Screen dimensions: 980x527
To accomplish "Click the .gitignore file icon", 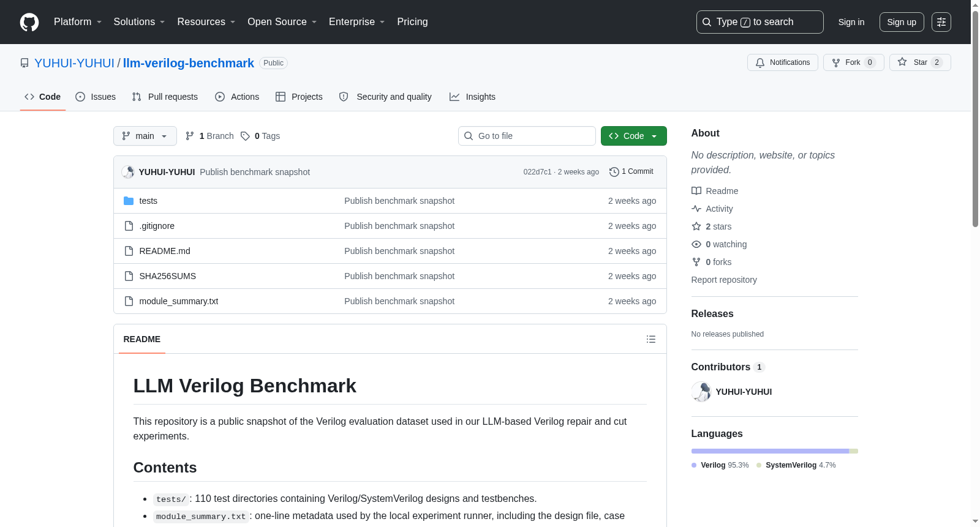I will (129, 226).
